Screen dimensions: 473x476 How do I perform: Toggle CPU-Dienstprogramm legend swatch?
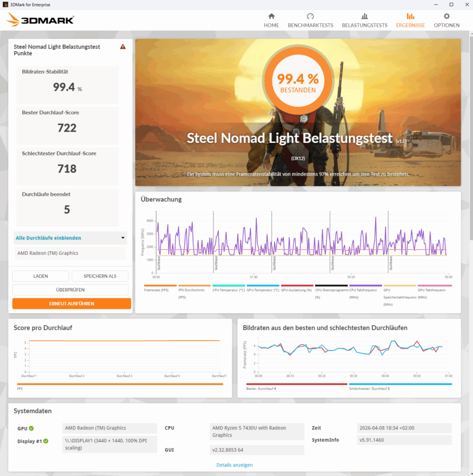(331, 286)
